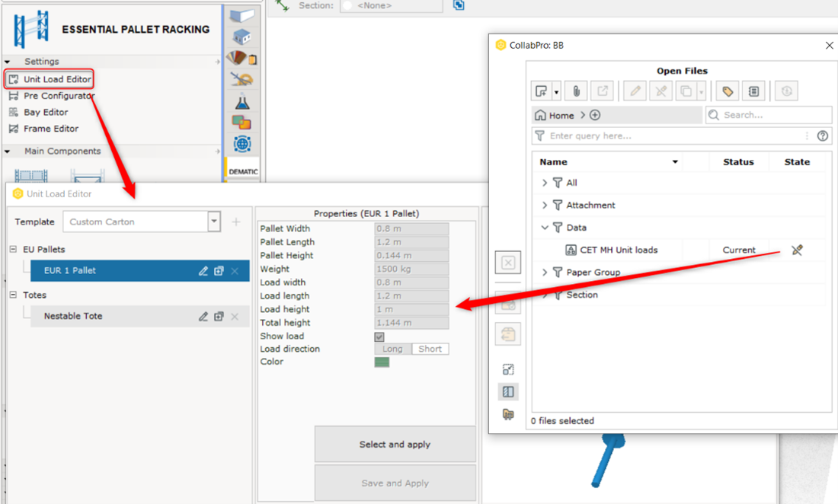Select the EUR 1 Pallet row

140,271
